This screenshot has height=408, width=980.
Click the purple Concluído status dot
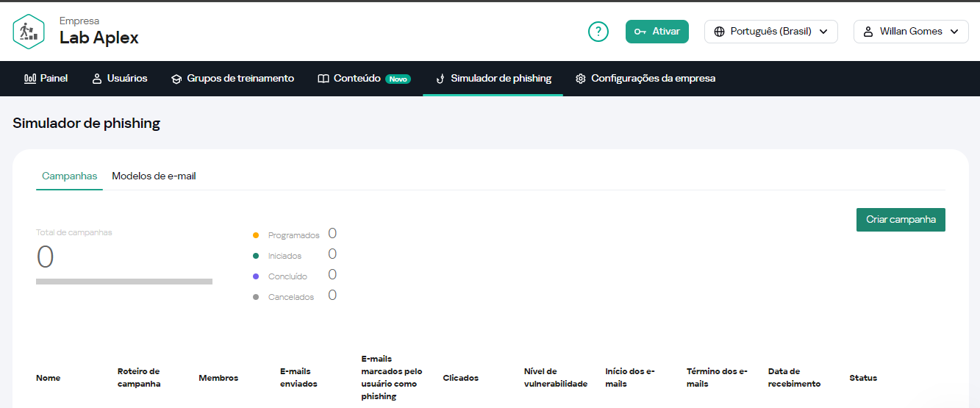coord(256,276)
